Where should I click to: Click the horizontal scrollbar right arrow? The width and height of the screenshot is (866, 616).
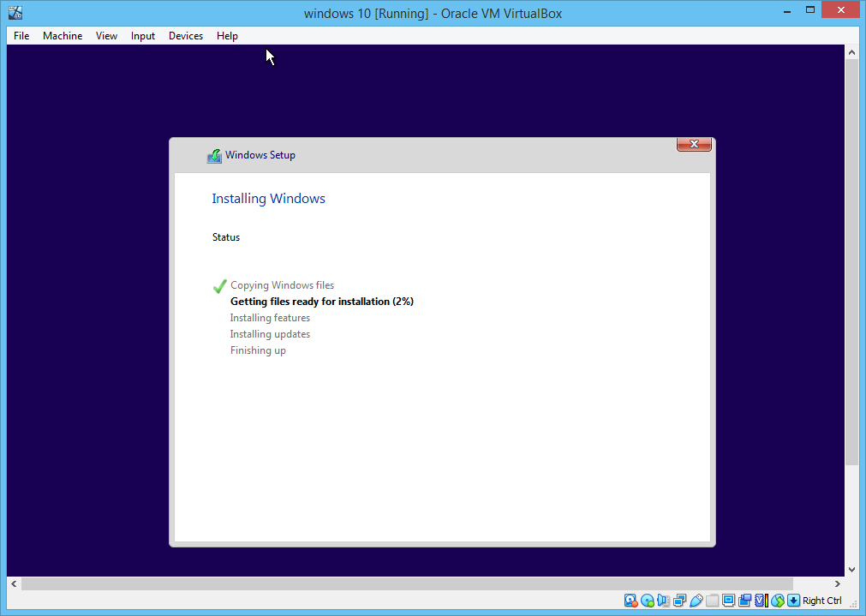point(837,584)
